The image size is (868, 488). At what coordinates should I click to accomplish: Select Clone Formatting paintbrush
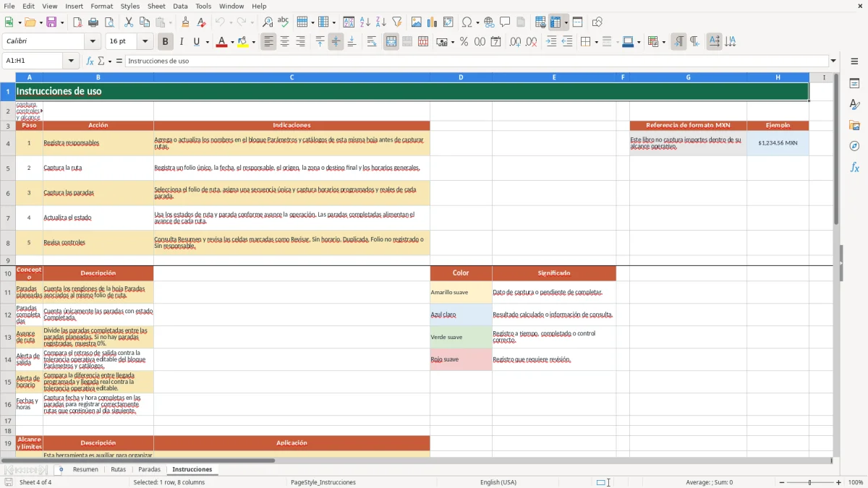point(186,22)
